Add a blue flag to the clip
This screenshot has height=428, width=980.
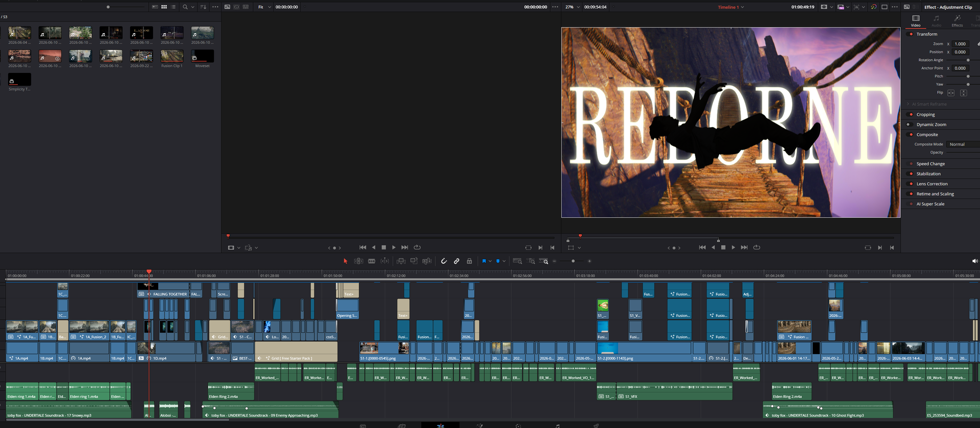pyautogui.click(x=484, y=261)
